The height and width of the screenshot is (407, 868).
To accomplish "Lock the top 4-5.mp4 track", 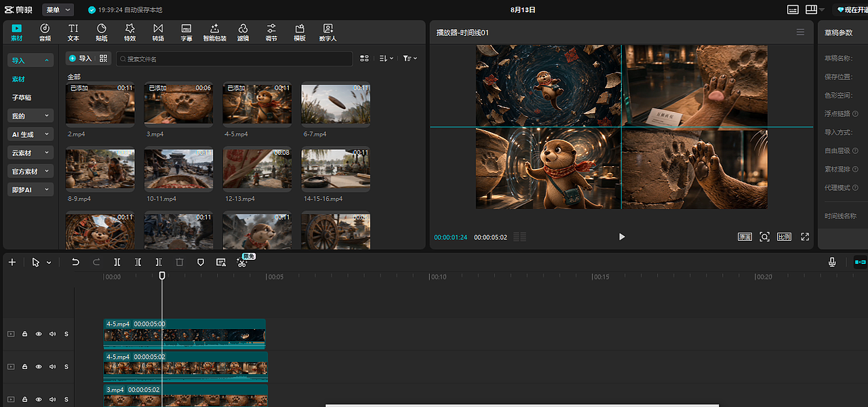I will coord(24,334).
